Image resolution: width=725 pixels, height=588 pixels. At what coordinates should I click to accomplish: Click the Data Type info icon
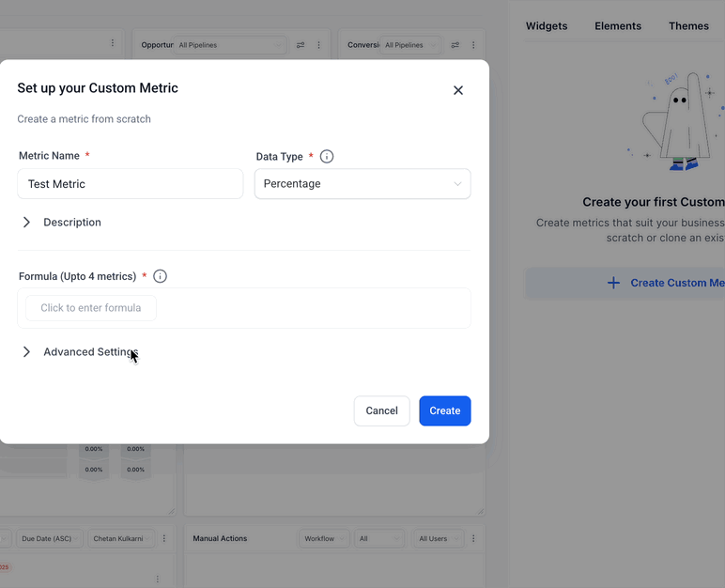(327, 156)
